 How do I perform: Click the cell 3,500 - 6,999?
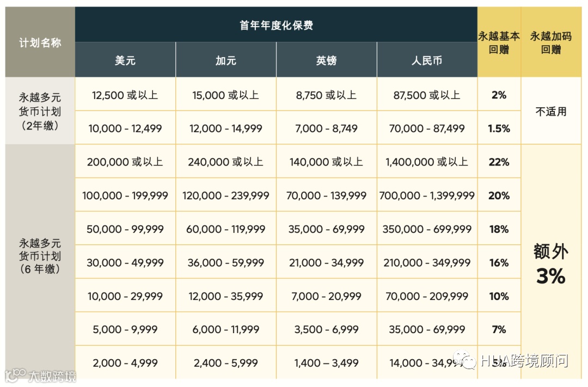click(326, 329)
